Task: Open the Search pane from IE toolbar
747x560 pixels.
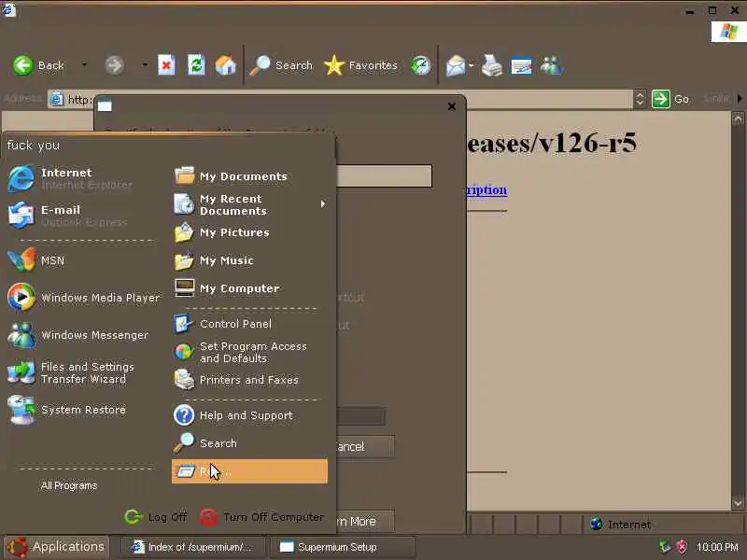Action: tap(281, 65)
